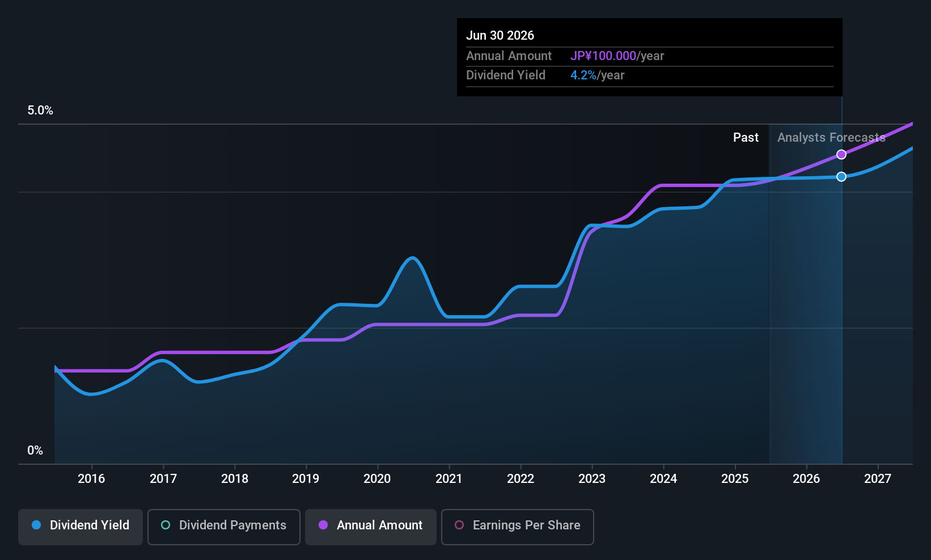Click the 2024 label on the x-axis
The image size is (931, 560).
[x=663, y=478]
